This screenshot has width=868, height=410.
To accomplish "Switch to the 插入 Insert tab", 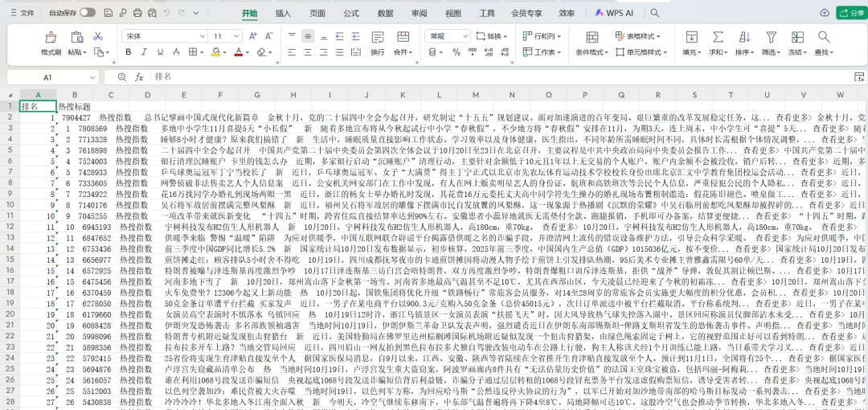I will [284, 13].
